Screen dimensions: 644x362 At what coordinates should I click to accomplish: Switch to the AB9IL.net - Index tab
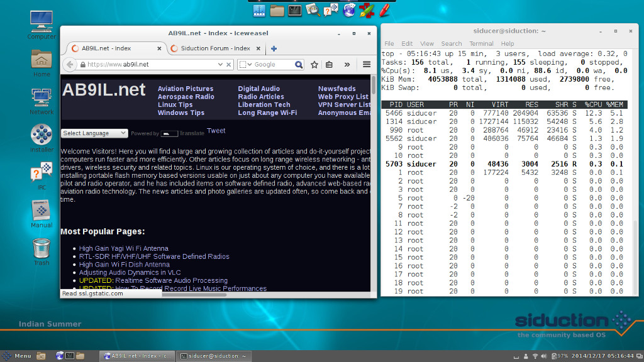click(x=116, y=48)
